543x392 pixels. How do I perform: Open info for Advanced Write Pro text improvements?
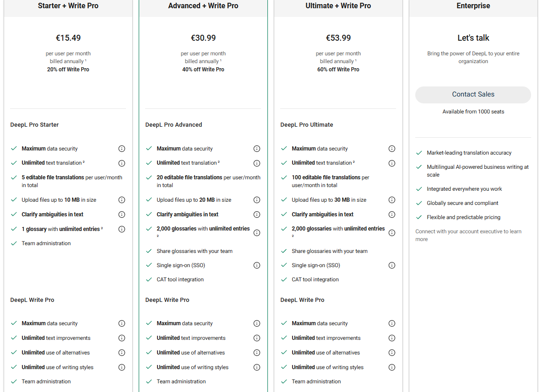tap(256, 338)
